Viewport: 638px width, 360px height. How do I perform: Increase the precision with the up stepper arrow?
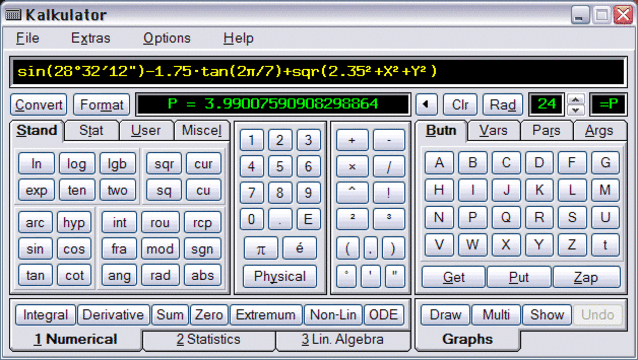pos(576,99)
